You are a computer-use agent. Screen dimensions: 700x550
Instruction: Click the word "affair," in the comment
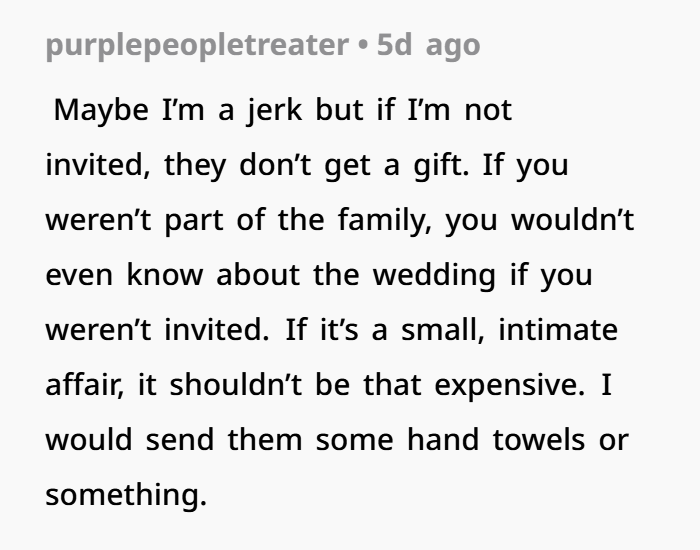(87, 384)
